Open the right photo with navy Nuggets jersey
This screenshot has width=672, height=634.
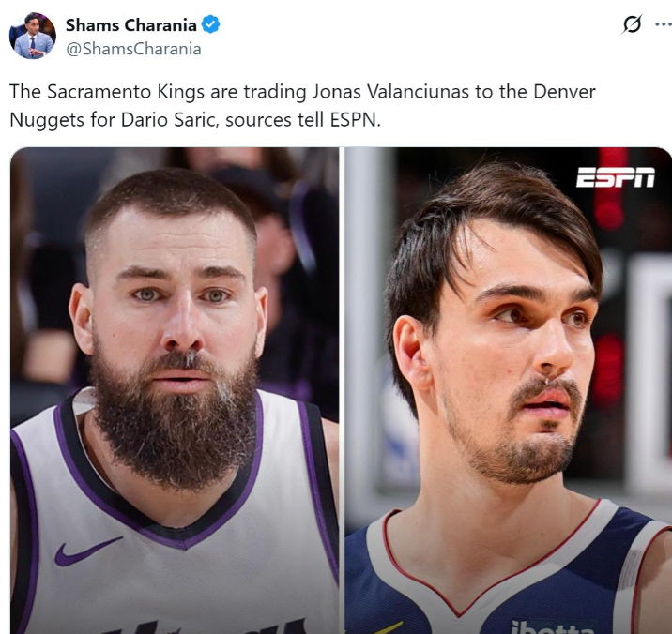coord(509,390)
